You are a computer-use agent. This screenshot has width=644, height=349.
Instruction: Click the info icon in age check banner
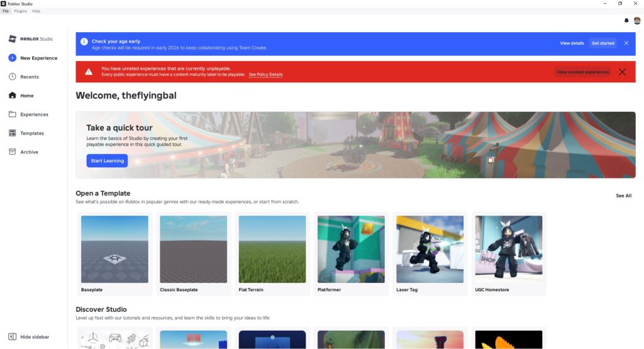click(x=84, y=42)
